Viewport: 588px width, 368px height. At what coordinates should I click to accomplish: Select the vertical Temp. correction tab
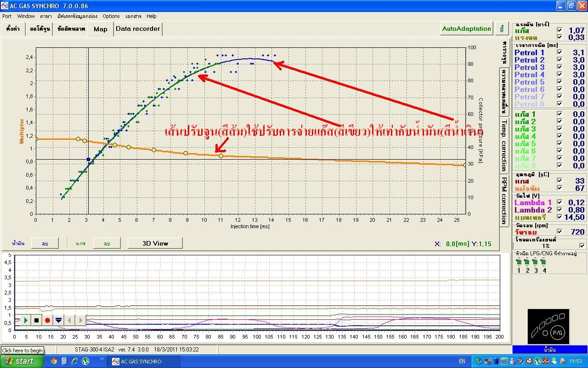point(504,144)
